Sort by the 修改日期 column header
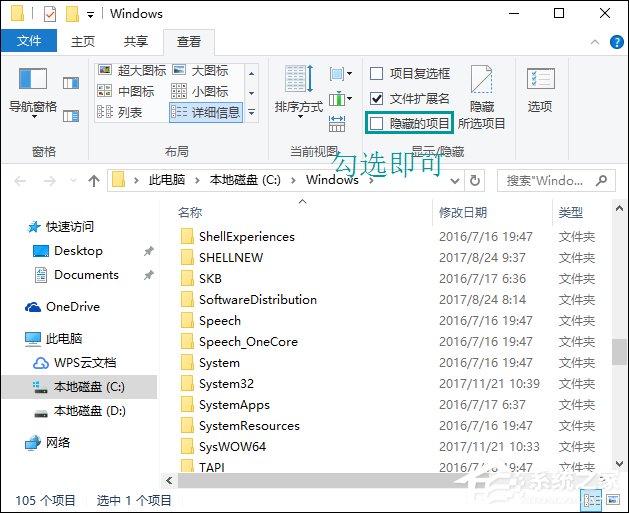 (463, 212)
